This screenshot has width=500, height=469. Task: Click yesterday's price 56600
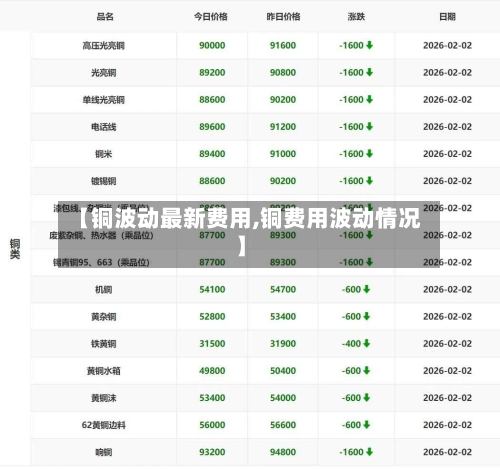click(283, 425)
